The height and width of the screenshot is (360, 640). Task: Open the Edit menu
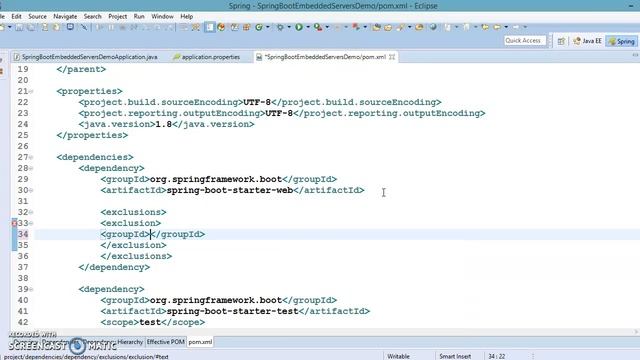tap(16, 16)
